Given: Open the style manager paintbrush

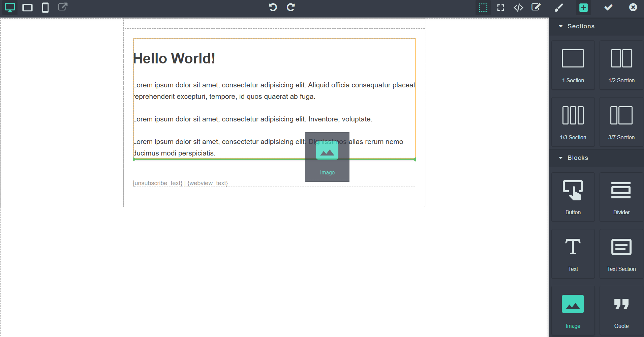Looking at the screenshot, I should pyautogui.click(x=559, y=7).
